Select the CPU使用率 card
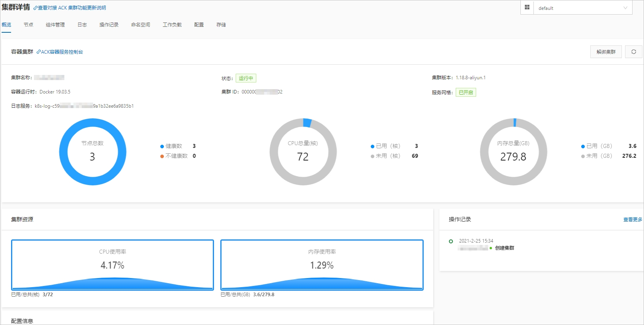644x325 pixels. pyautogui.click(x=113, y=265)
